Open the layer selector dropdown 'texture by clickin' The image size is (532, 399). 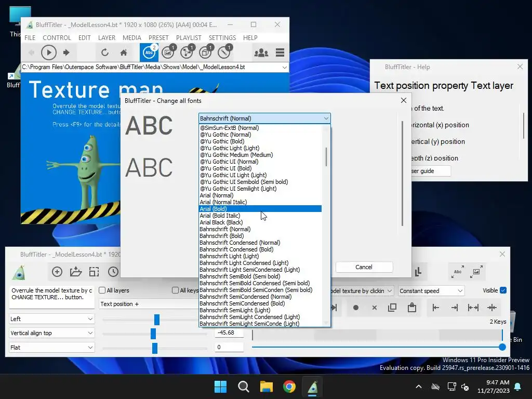coord(362,291)
